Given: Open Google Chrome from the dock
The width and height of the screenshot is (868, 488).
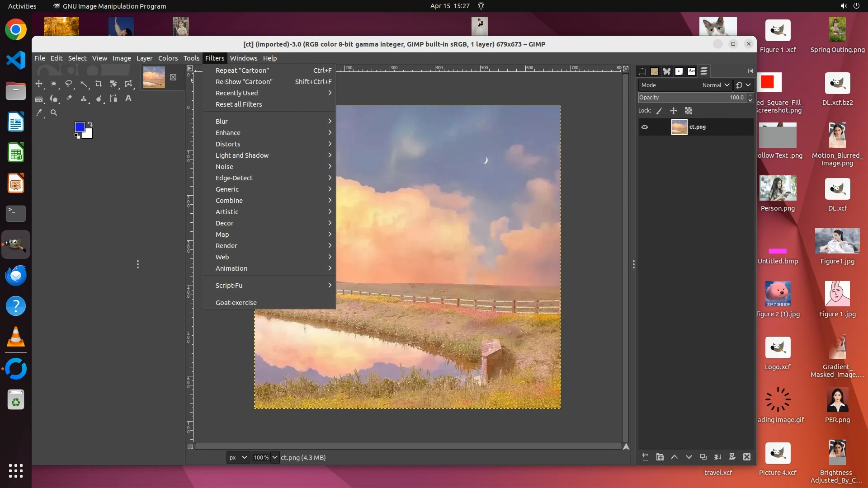Looking at the screenshot, I should [16, 30].
